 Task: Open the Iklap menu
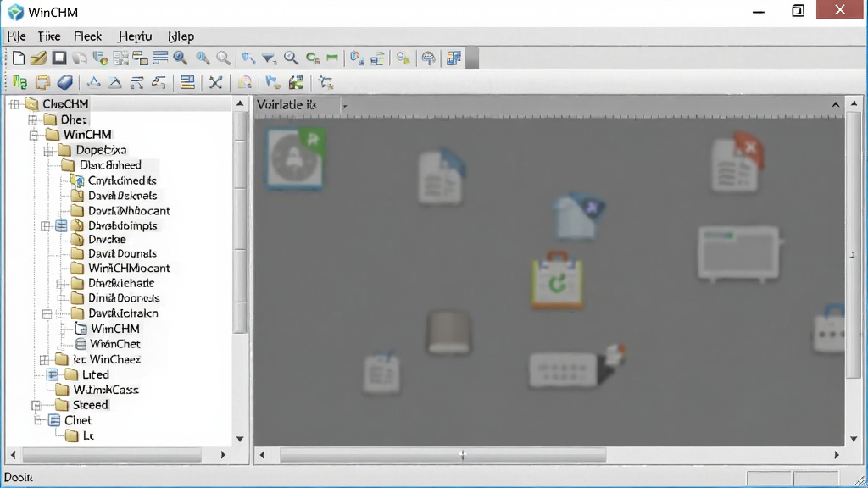click(x=181, y=36)
